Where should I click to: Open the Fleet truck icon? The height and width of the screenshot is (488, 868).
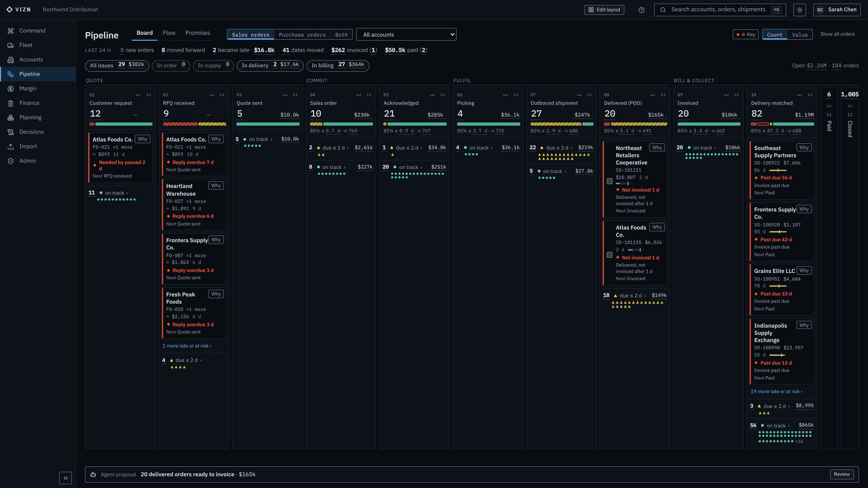[10, 45]
